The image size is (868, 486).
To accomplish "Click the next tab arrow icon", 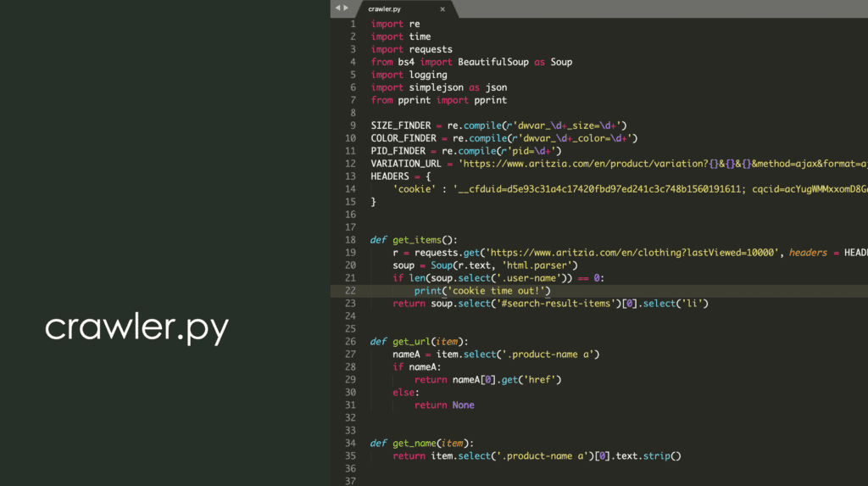I will (x=346, y=8).
